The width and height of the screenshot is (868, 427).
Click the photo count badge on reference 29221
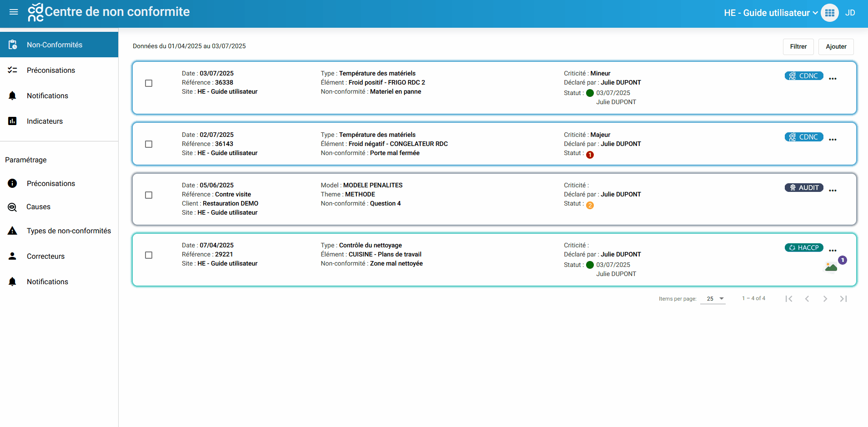843,260
